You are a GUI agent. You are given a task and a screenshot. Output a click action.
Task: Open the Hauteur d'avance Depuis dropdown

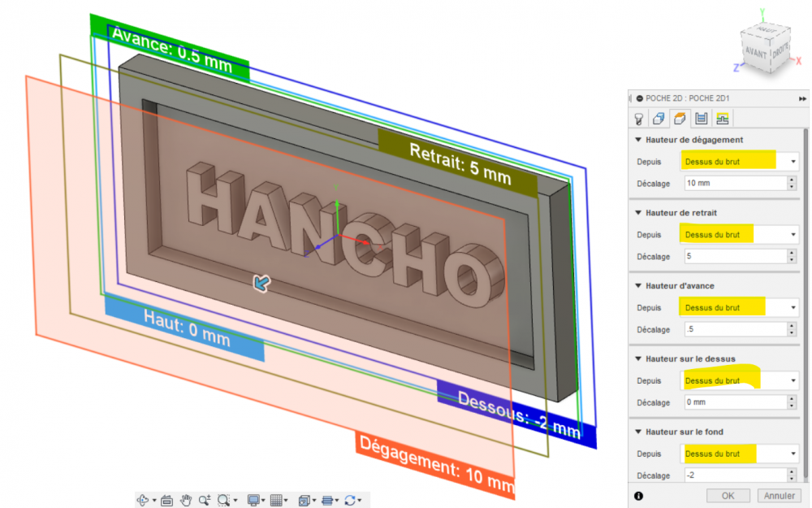click(x=740, y=307)
